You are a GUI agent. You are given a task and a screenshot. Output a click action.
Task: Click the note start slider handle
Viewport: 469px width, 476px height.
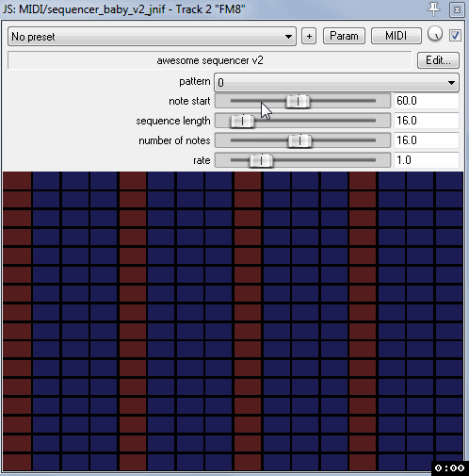tap(298, 101)
